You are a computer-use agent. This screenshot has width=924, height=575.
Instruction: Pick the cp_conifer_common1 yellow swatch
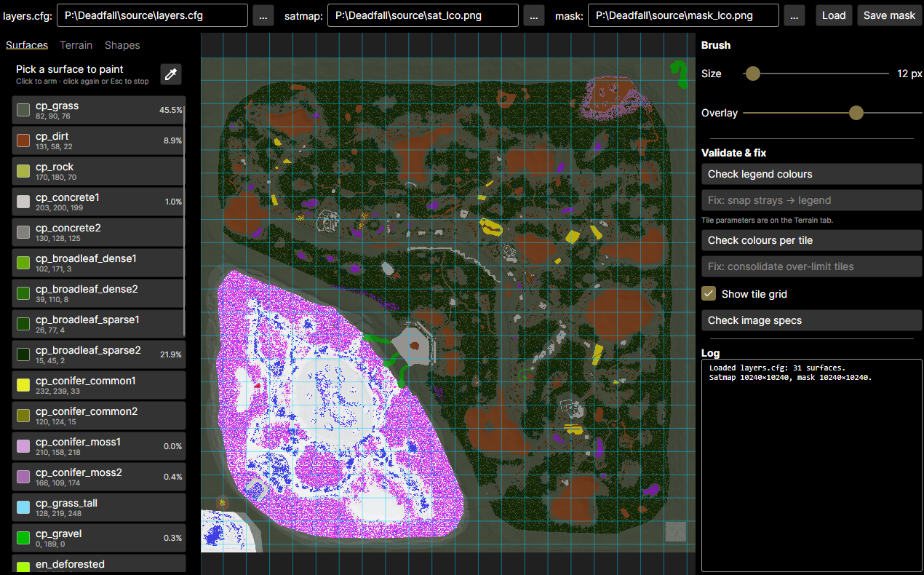(x=23, y=385)
